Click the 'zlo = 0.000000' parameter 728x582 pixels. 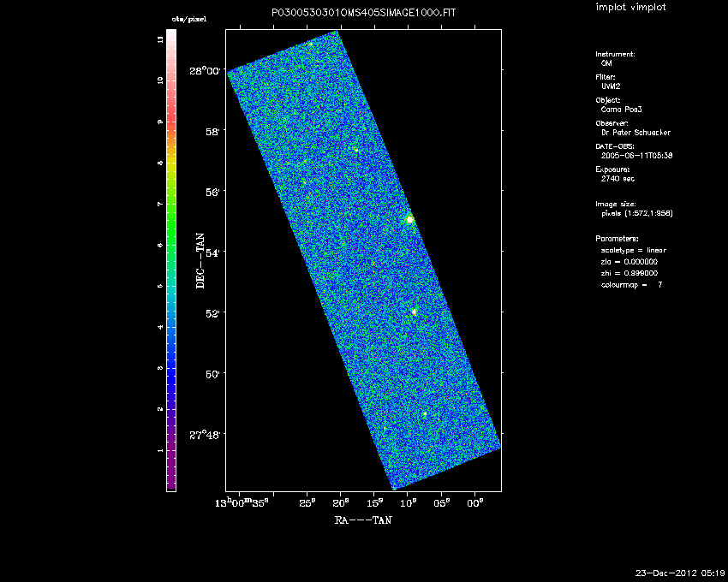630,262
